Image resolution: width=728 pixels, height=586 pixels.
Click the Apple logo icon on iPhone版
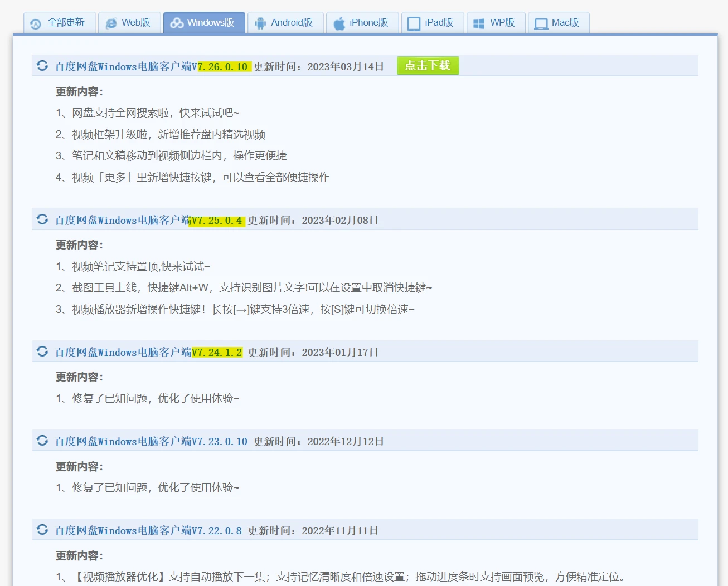[x=339, y=23]
